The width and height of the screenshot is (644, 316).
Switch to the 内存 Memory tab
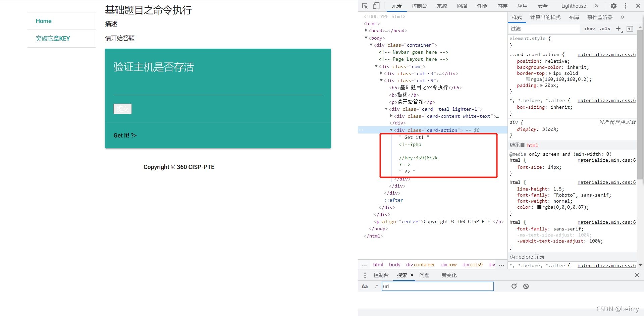pos(502,6)
